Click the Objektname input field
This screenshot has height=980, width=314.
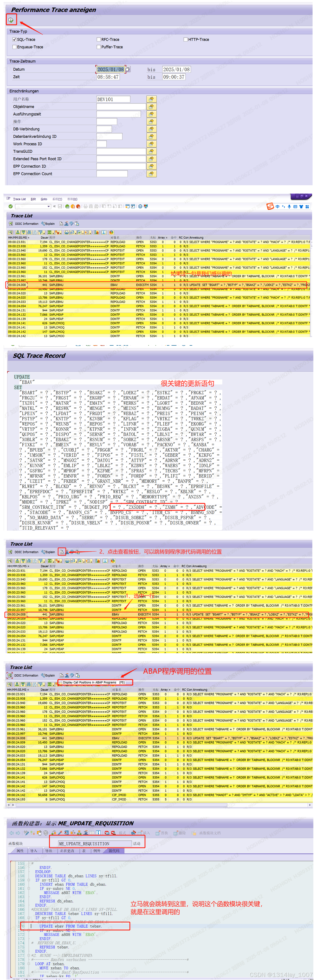pos(121,107)
